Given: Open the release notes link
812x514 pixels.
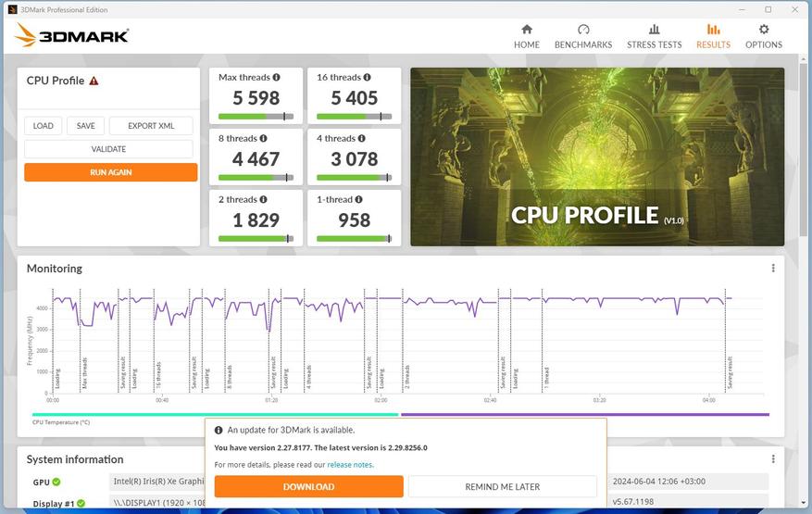Looking at the screenshot, I should pos(350,465).
